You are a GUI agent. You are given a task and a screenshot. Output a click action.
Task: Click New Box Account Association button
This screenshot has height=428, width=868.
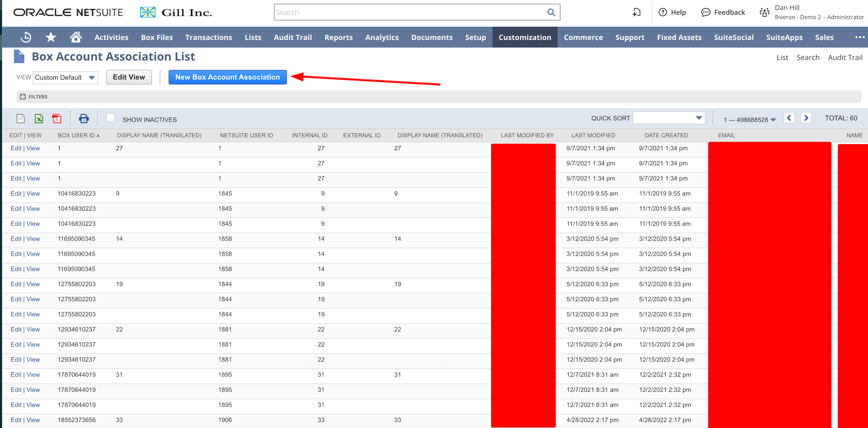click(x=227, y=77)
